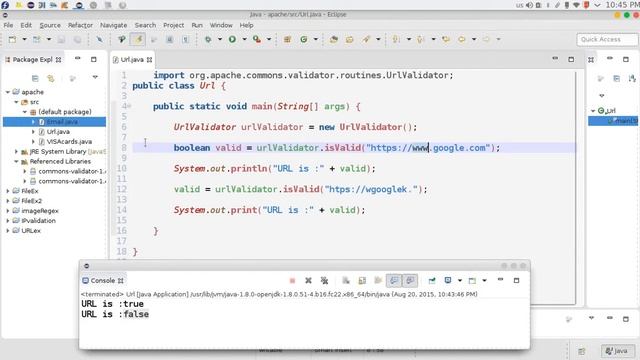
Task: Open the Debug configurations dropdown arrow
Action: (x=220, y=40)
